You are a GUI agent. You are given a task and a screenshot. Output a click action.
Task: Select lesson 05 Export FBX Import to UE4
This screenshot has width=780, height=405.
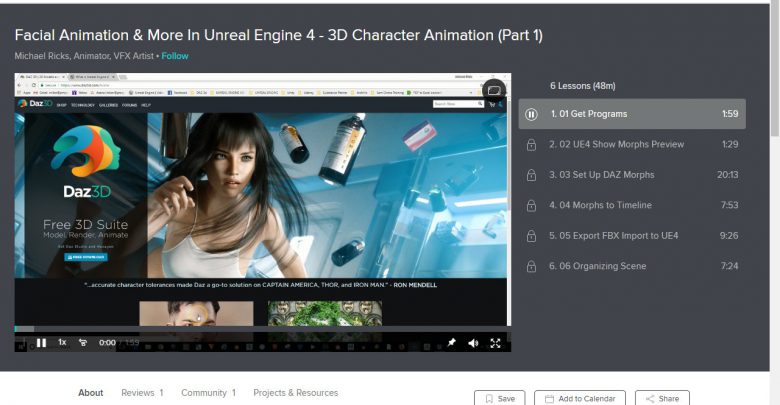pyautogui.click(x=632, y=235)
